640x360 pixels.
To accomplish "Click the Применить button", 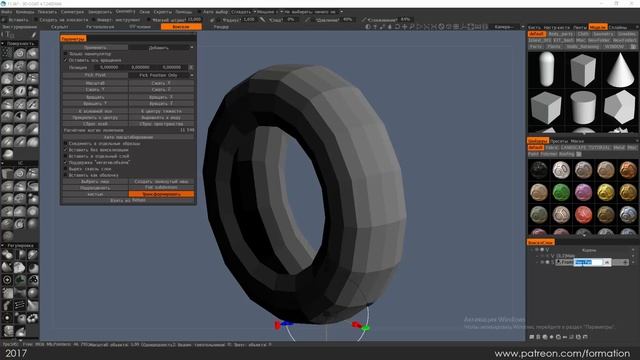I will pos(95,48).
